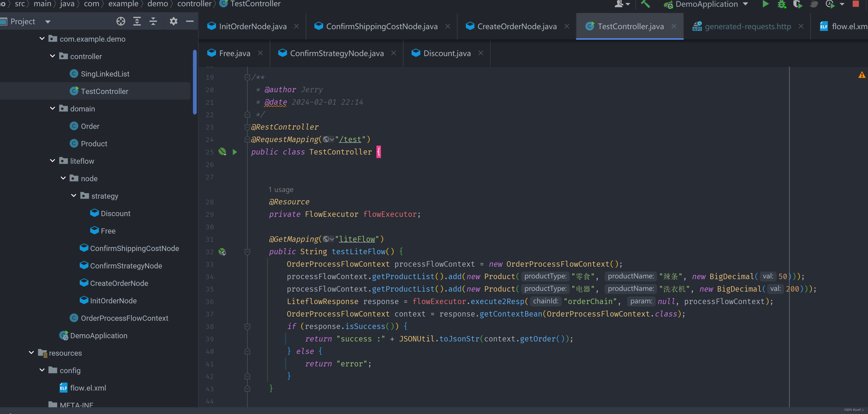Click the Build project hammer icon
This screenshot has width=868, height=414.
point(643,4)
